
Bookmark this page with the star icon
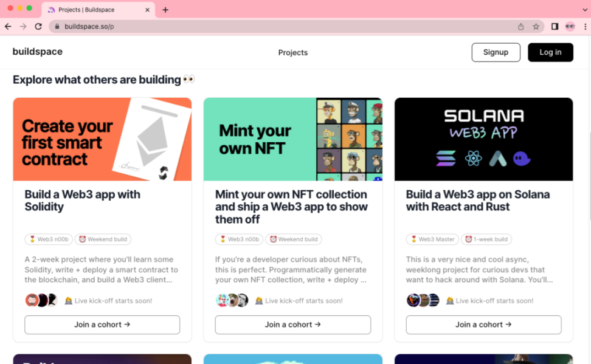[x=536, y=26]
